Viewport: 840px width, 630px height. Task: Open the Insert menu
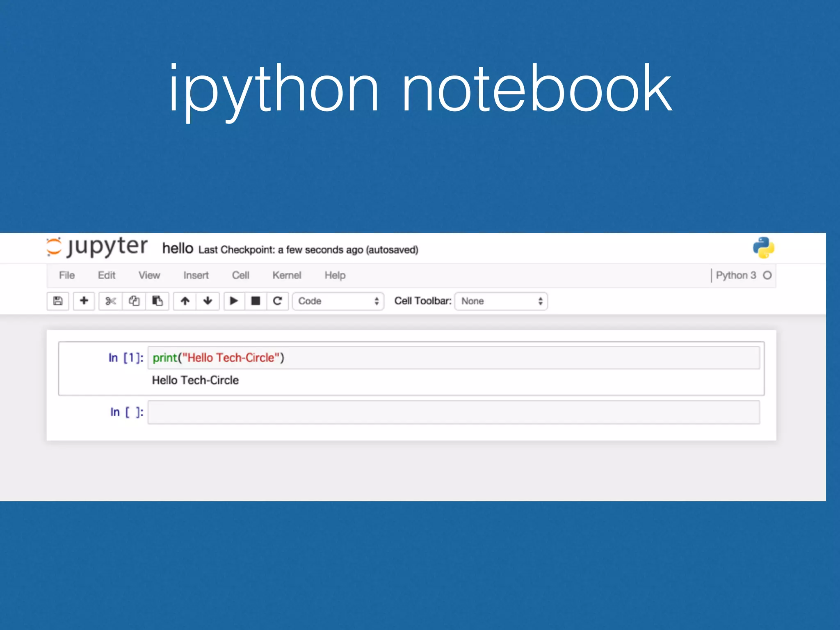(196, 275)
